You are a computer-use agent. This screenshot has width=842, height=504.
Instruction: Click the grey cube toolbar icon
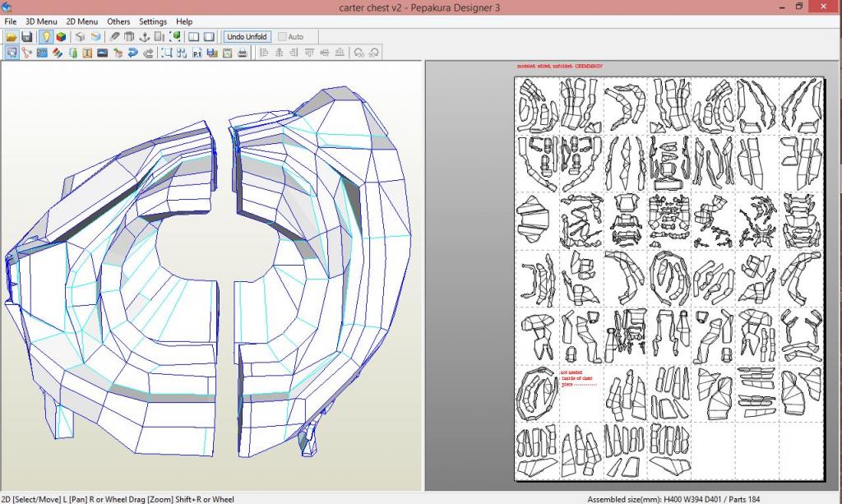(80, 36)
